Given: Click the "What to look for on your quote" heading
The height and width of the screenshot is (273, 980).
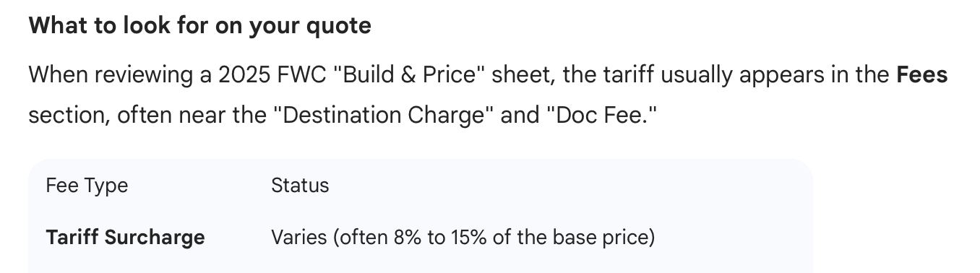Looking at the screenshot, I should pos(199,26).
